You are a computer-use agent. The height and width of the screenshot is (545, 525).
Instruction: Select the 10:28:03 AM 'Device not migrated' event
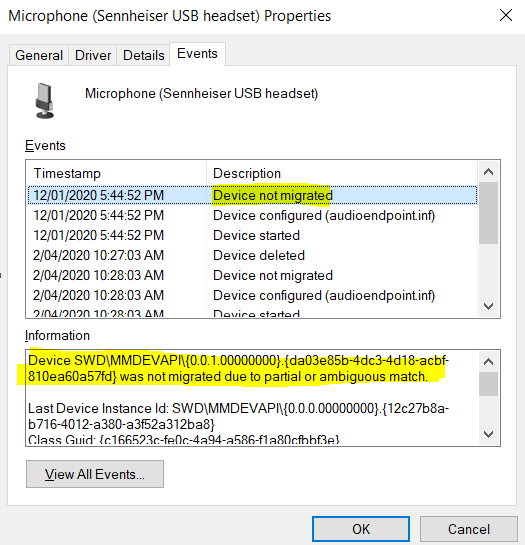pos(252,275)
